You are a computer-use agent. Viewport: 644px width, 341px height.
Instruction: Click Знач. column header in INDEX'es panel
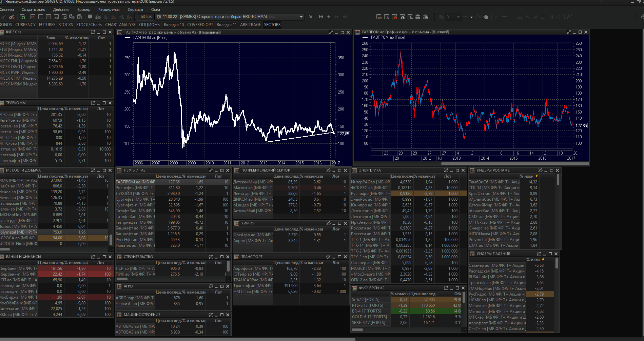[51, 38]
